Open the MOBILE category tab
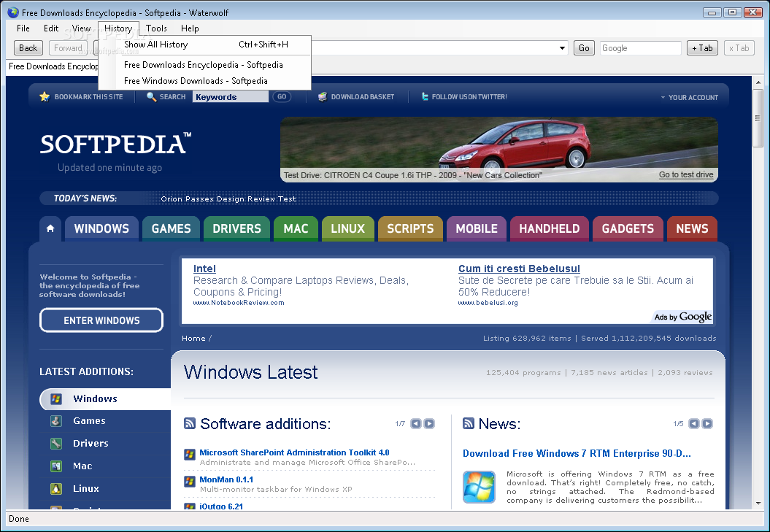The height and width of the screenshot is (532, 770). click(477, 228)
